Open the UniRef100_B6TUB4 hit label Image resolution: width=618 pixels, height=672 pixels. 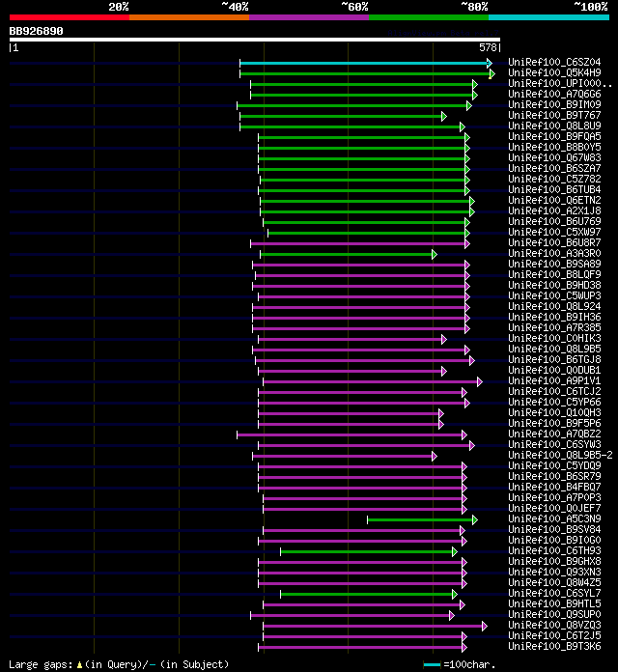tap(554, 190)
